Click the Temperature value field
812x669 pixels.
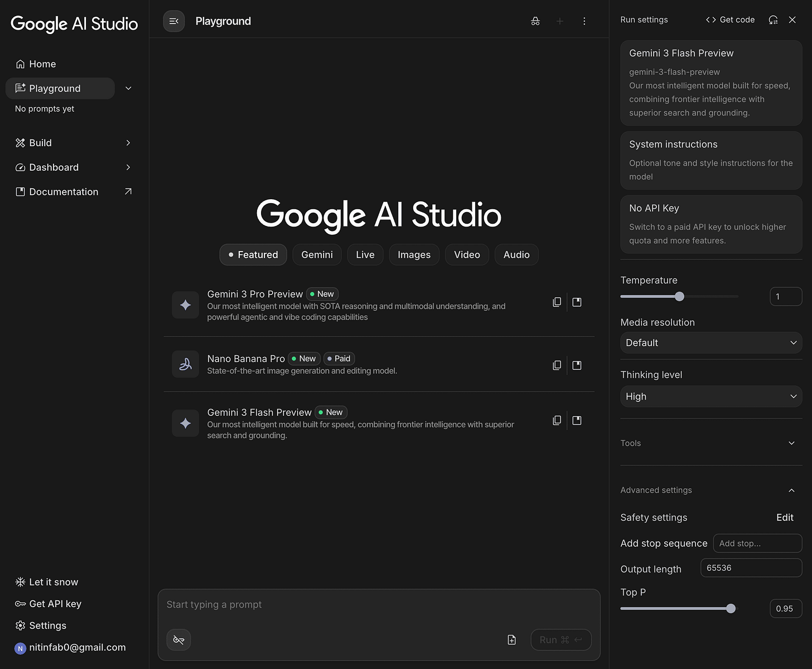tap(786, 296)
